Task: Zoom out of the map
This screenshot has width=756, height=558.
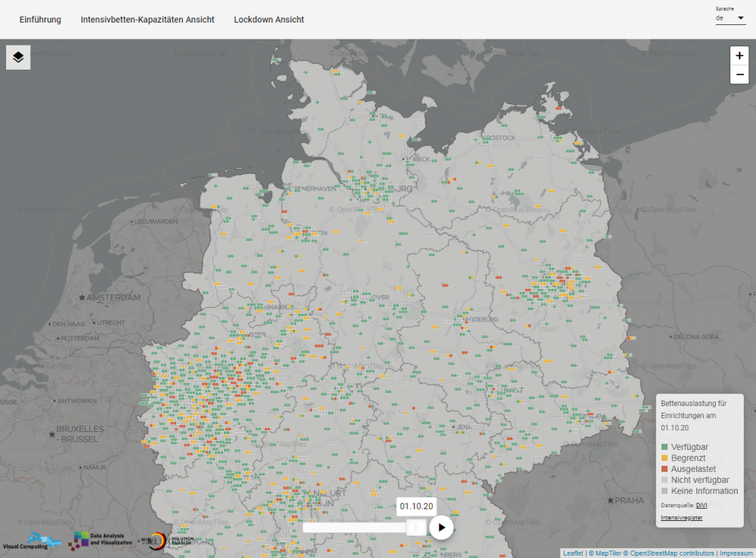Action: (x=739, y=74)
